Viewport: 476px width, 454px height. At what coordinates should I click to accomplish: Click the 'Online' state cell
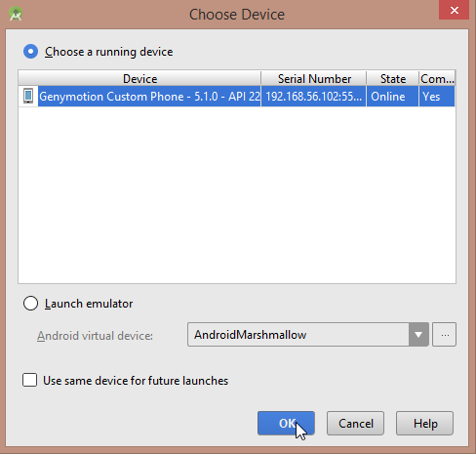pos(392,97)
